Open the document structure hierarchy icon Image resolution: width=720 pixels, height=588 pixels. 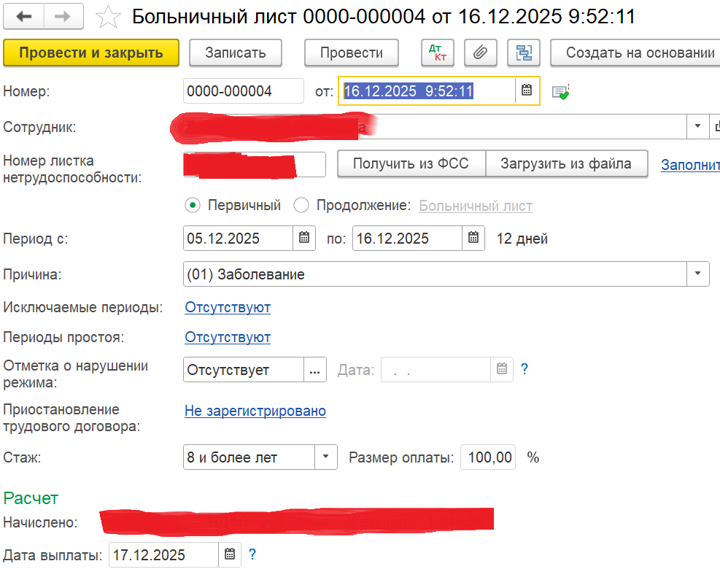[523, 53]
